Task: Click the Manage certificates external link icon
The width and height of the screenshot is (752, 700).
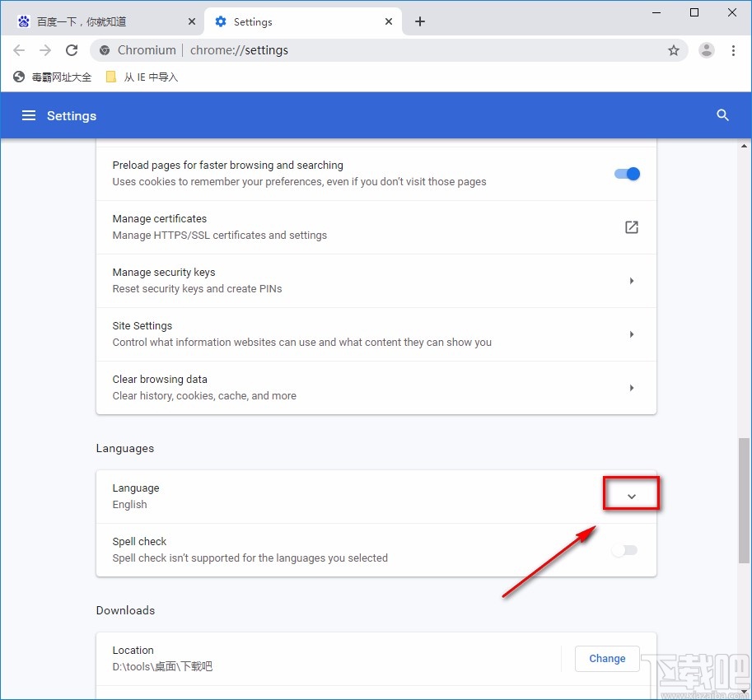Action: [631, 227]
